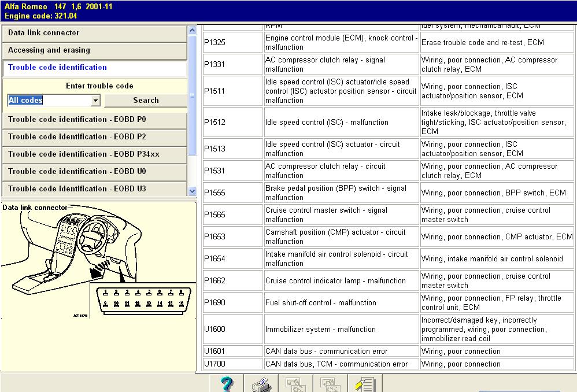Click 'Wiring, poor connection, FP relay' cause cell
Screen dimensions: 577x392
tap(497, 302)
